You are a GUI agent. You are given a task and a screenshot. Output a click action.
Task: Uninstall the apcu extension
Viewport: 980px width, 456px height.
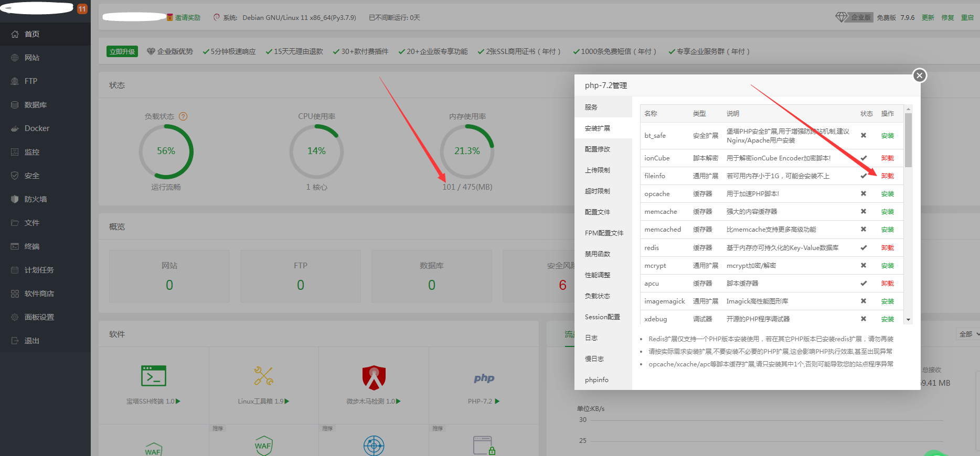tap(888, 284)
